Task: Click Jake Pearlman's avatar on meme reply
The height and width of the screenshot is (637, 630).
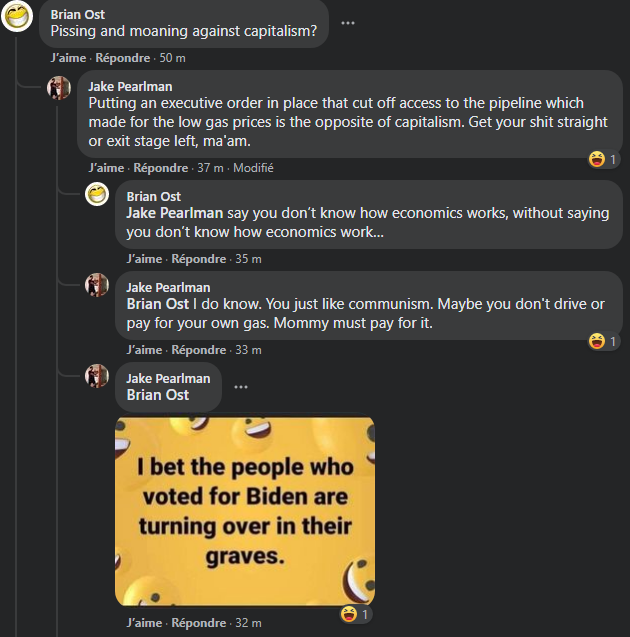Action: point(97,376)
